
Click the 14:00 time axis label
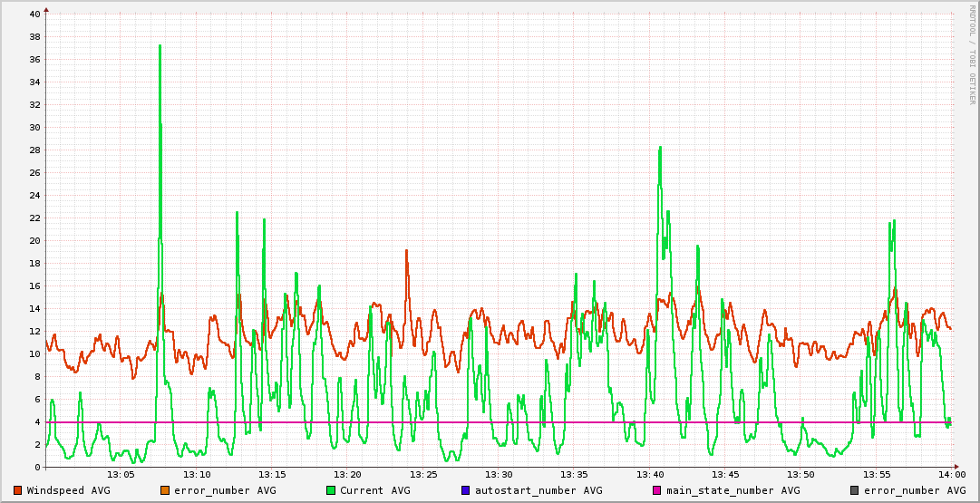click(x=951, y=475)
